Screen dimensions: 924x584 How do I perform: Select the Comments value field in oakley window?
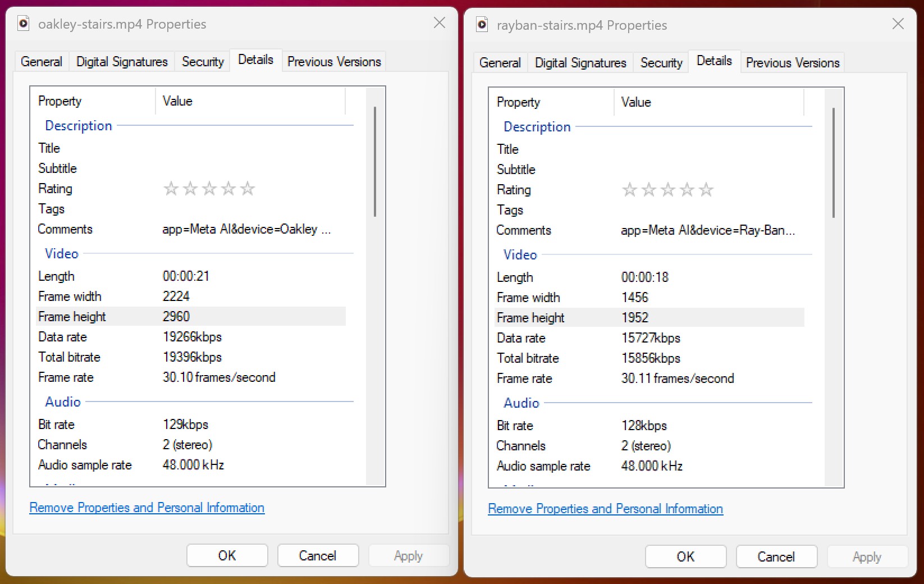tap(246, 229)
